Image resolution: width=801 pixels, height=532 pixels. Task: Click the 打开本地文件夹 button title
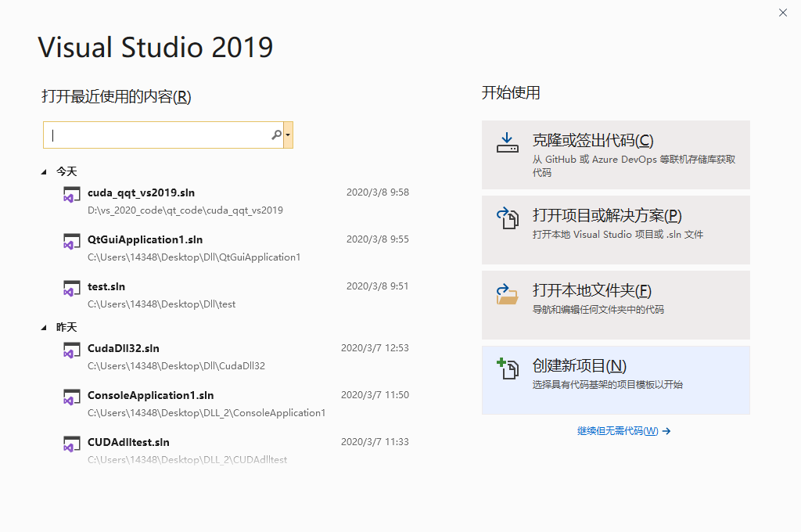pos(591,290)
